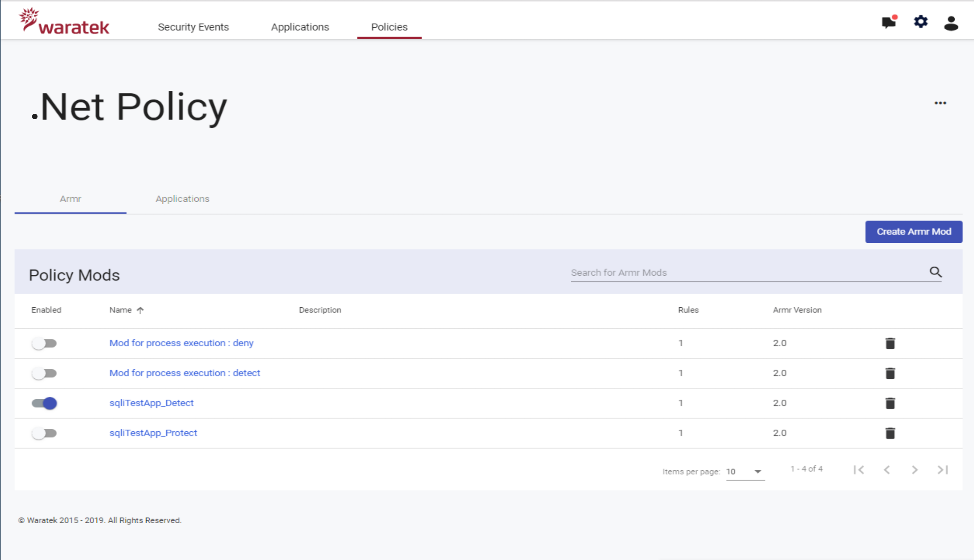Open the notifications chat icon
974x560 pixels.
pyautogui.click(x=889, y=23)
